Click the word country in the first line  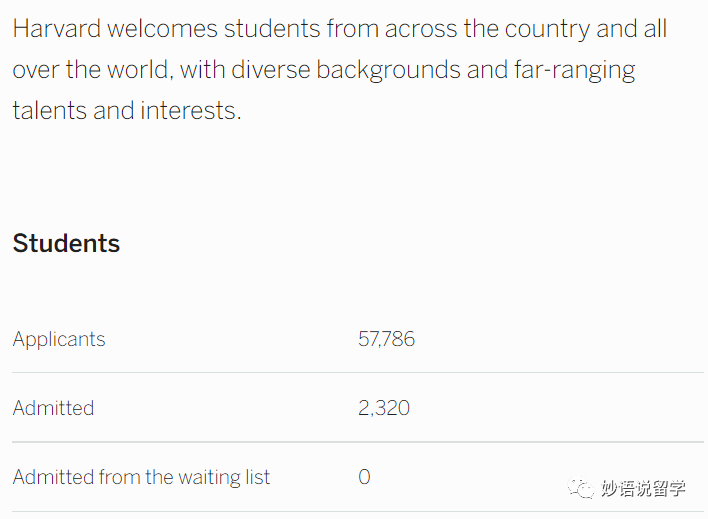(547, 30)
